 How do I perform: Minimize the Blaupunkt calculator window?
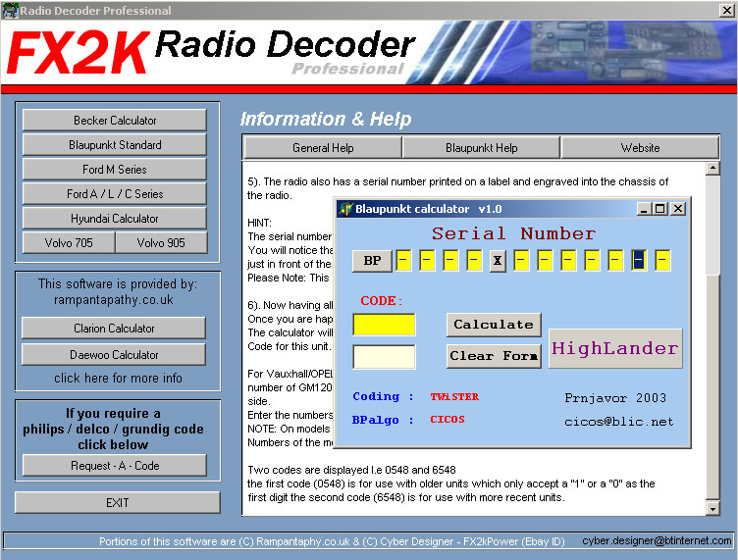click(x=644, y=209)
